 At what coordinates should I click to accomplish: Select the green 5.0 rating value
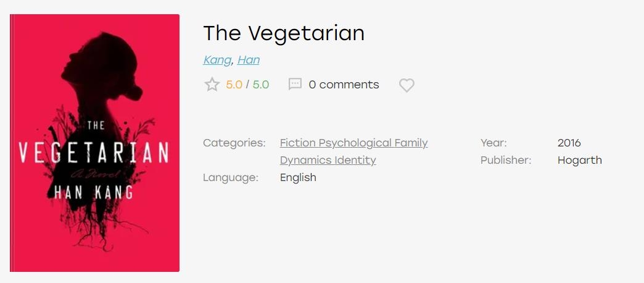tap(261, 84)
